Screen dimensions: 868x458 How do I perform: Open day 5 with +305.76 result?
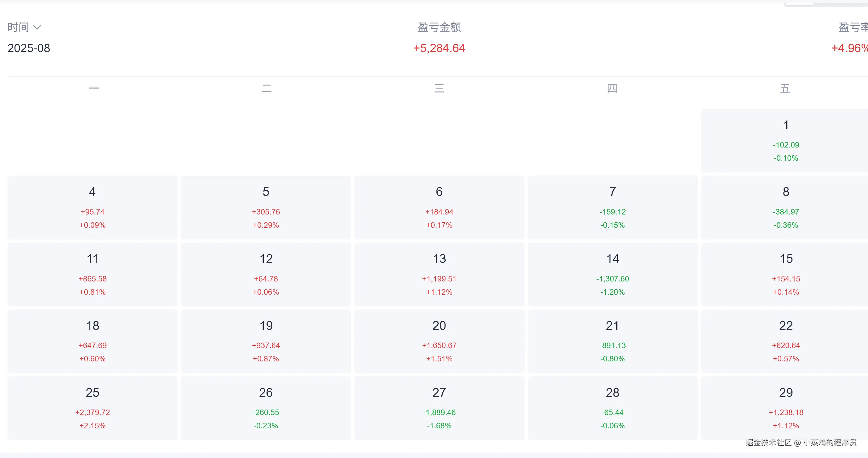tap(266, 207)
